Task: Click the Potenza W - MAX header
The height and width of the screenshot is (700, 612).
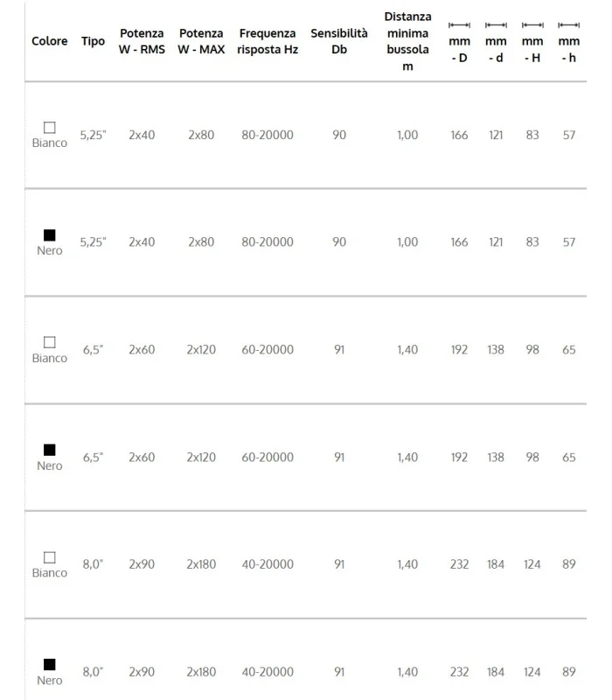Action: click(201, 41)
